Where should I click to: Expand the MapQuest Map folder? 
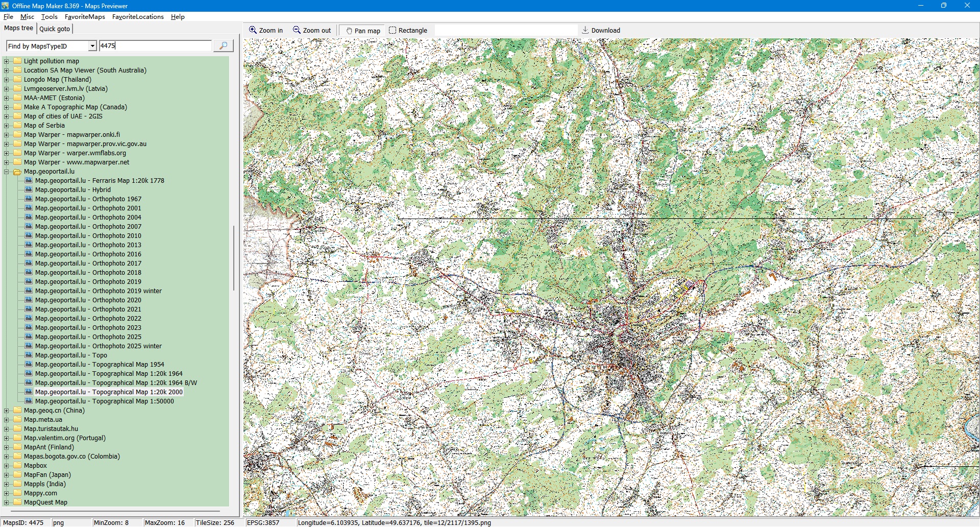point(7,502)
